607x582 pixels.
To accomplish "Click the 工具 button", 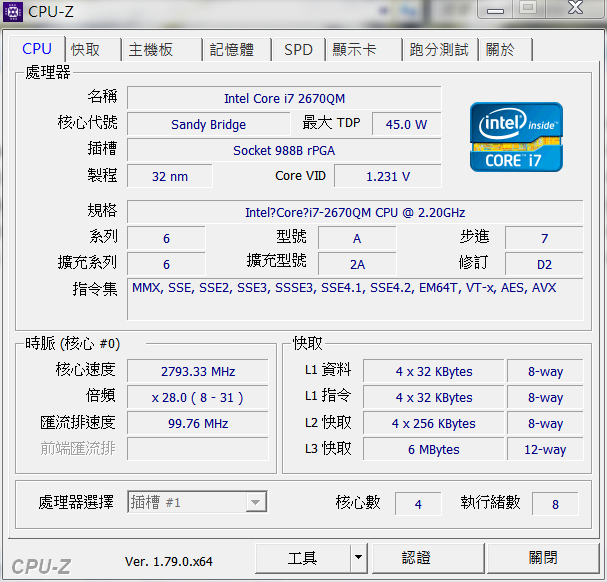I will pos(303,558).
